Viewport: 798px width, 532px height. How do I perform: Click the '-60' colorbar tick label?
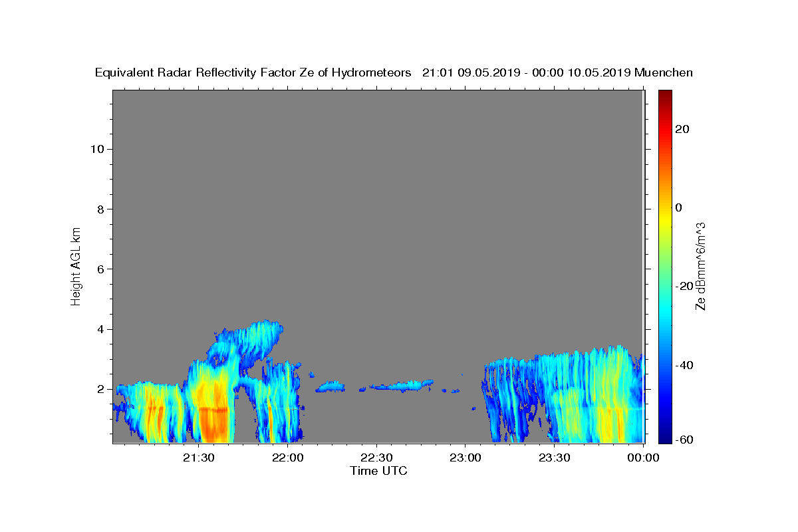point(684,440)
